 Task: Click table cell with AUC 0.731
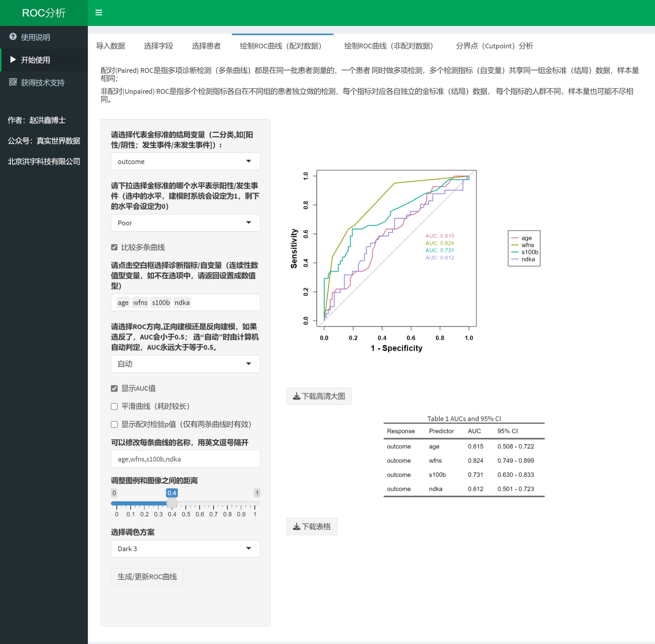click(x=476, y=475)
